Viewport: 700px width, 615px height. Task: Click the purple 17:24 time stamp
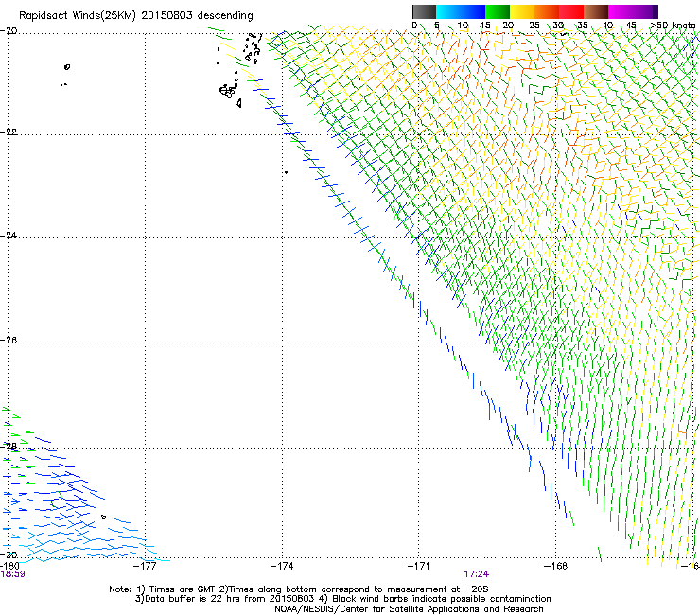(x=476, y=574)
